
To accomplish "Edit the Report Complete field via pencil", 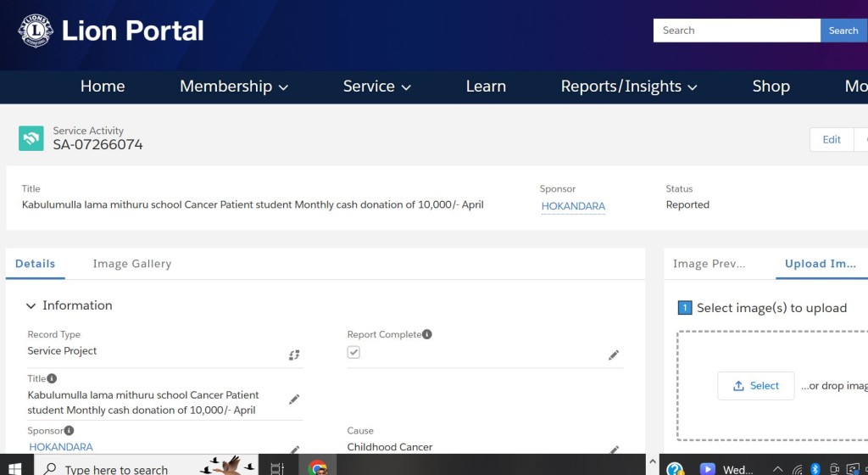I will click(614, 355).
